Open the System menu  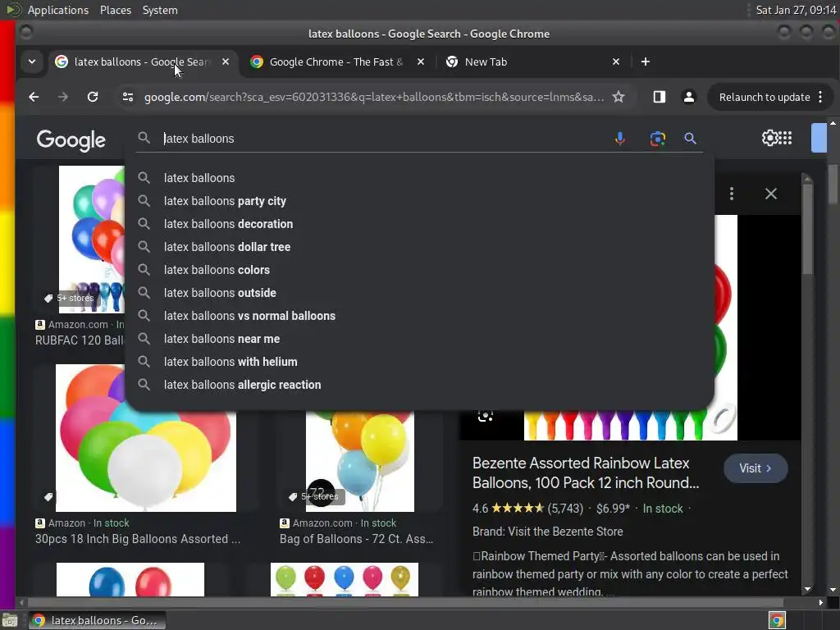[x=160, y=10]
